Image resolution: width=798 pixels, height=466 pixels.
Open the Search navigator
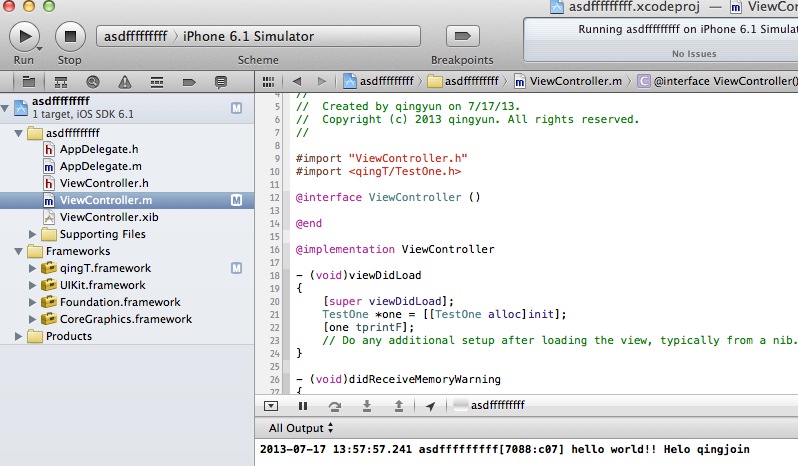click(x=93, y=82)
